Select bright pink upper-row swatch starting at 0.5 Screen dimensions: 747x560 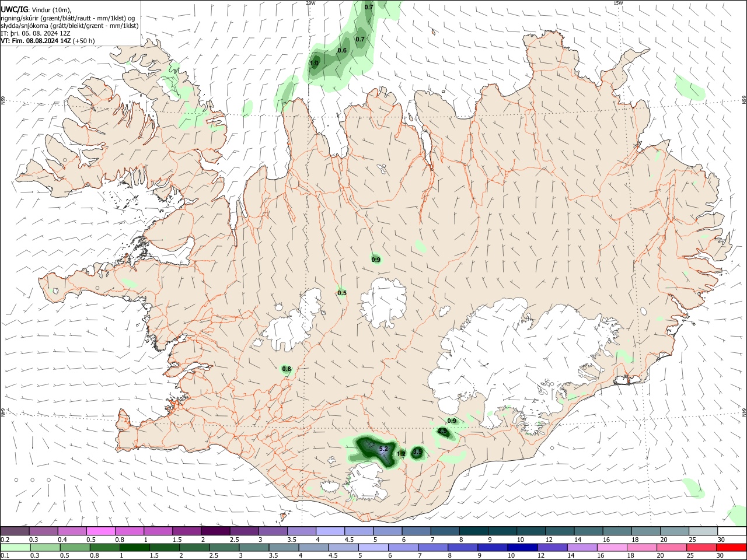point(100,531)
